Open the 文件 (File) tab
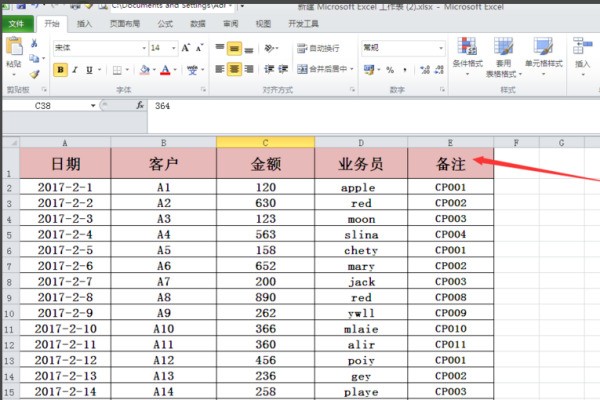600x400 pixels. 18,22
